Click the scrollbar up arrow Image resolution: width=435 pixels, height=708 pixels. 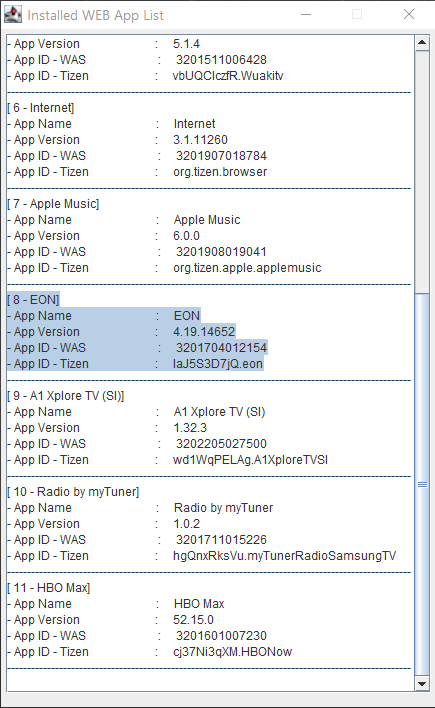[422, 43]
